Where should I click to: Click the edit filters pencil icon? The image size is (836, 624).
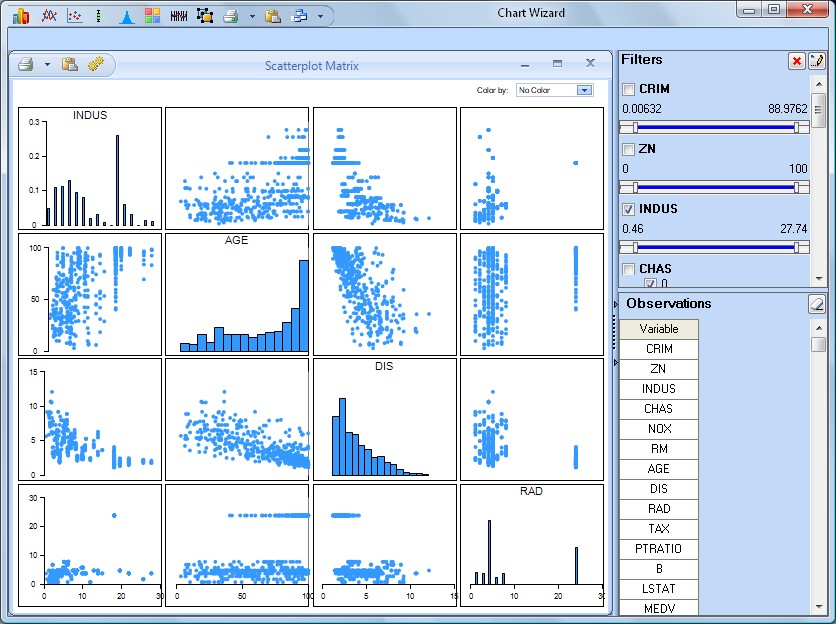[x=817, y=61]
